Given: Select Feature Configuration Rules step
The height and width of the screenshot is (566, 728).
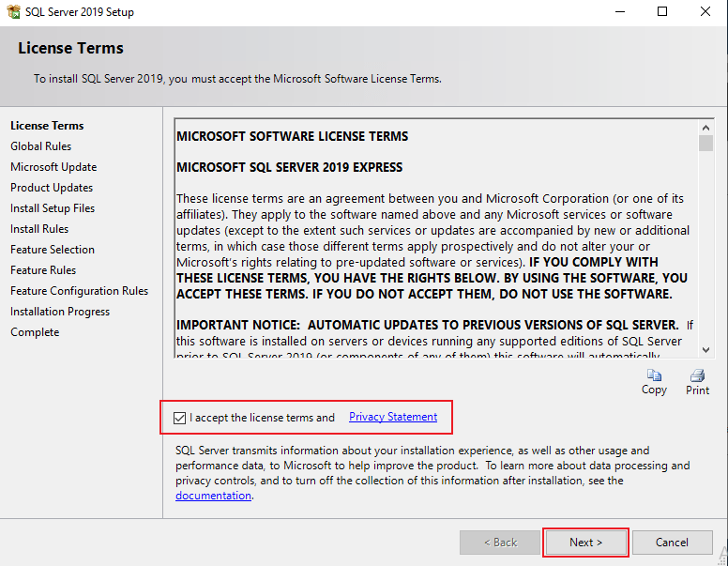Looking at the screenshot, I should click(80, 291).
